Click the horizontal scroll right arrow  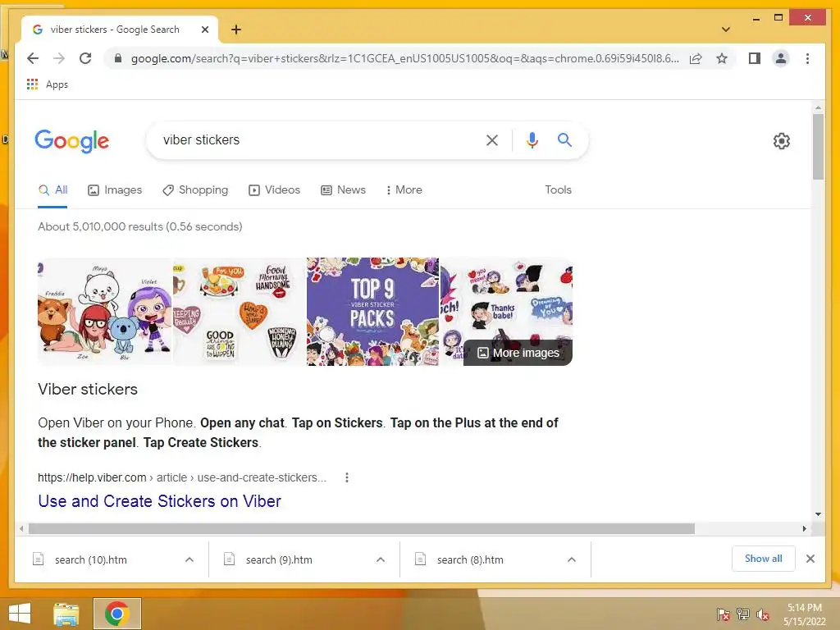click(804, 529)
